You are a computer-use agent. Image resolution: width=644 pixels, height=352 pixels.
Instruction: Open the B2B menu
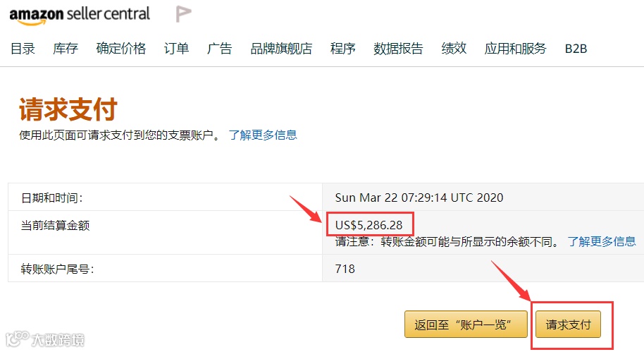pos(576,49)
